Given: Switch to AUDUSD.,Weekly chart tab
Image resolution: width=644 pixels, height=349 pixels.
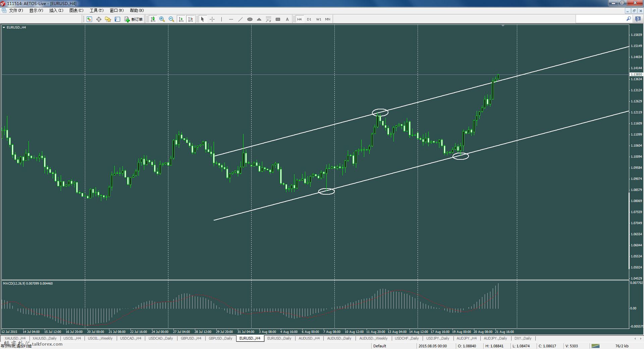Looking at the screenshot, I should click(373, 338).
